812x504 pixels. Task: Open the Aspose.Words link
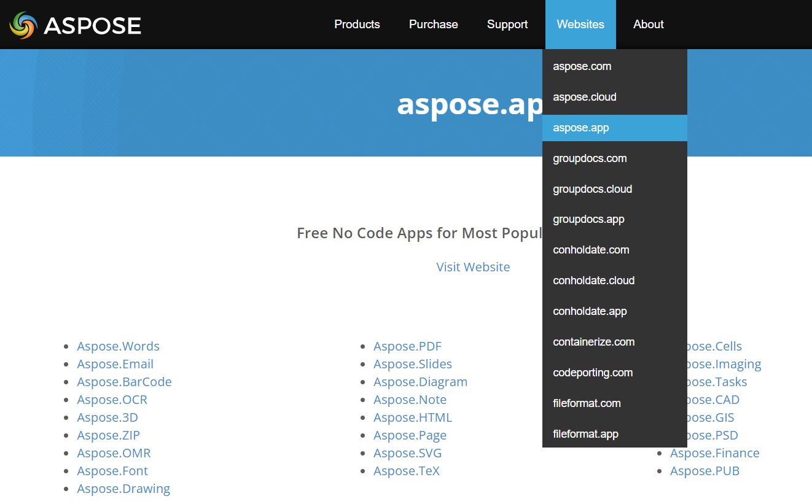(118, 346)
